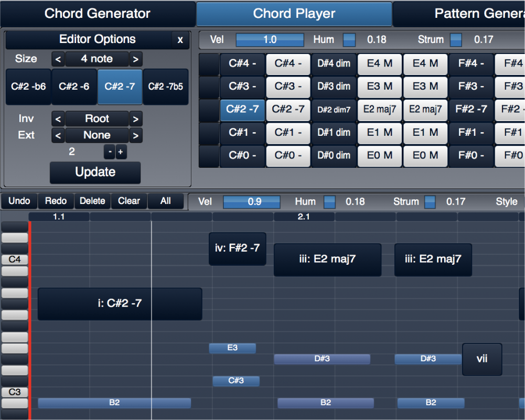
Task: Open the Chord Player tab
Action: click(294, 14)
